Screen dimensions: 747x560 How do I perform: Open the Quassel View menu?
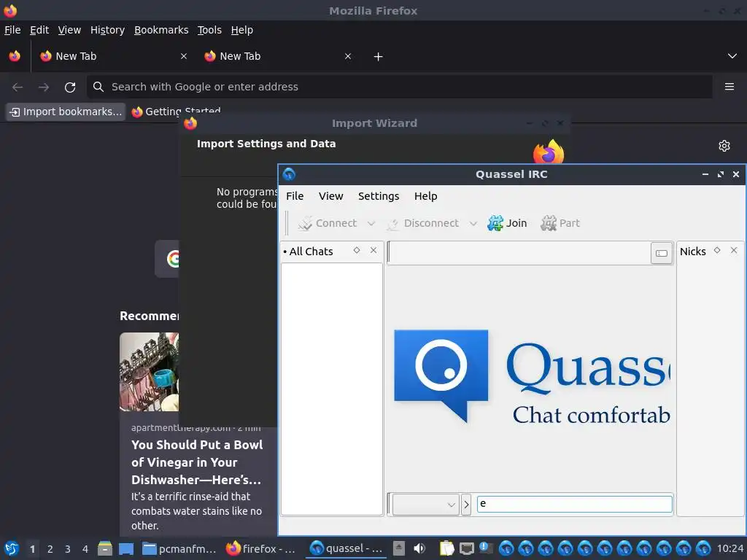coord(330,196)
